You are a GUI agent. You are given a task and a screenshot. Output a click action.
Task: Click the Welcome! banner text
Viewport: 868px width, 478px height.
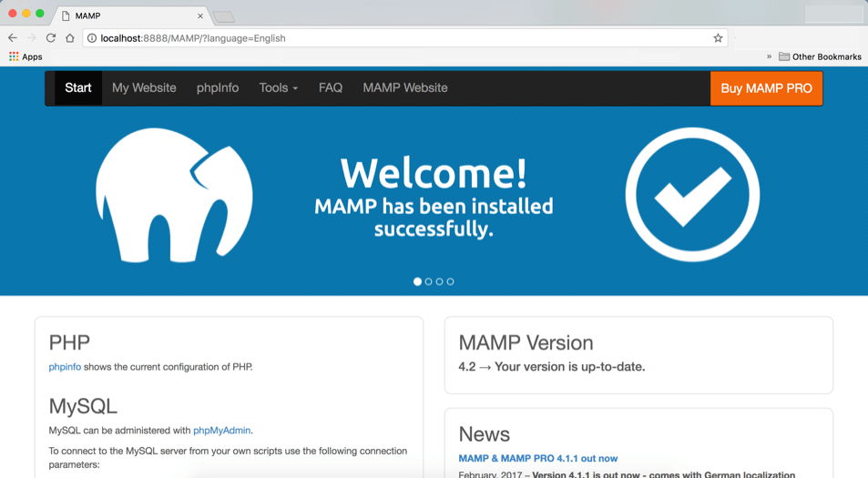point(434,173)
